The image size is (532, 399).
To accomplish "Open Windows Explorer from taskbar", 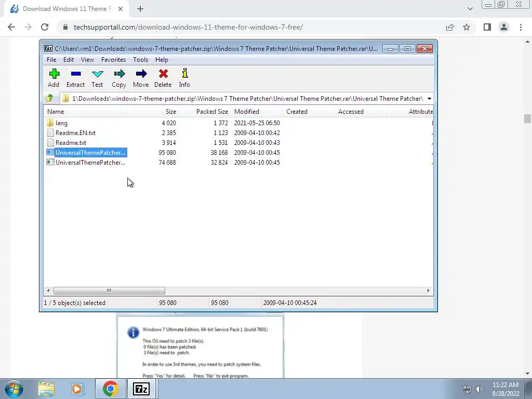I will click(46, 389).
